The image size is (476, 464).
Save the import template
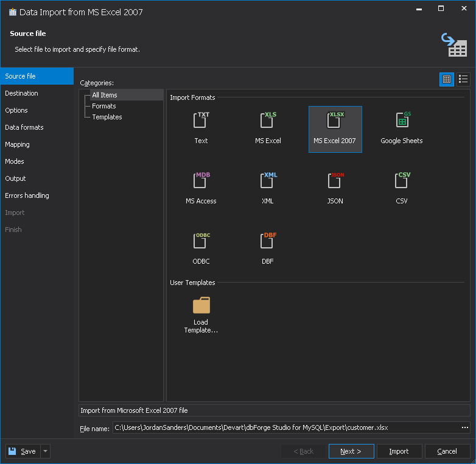[23, 451]
